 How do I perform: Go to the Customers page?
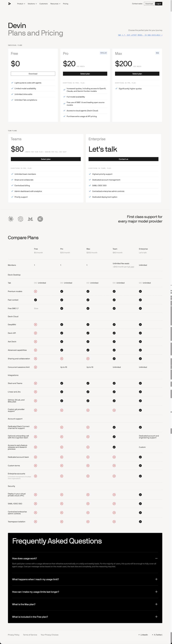coord(44,4)
